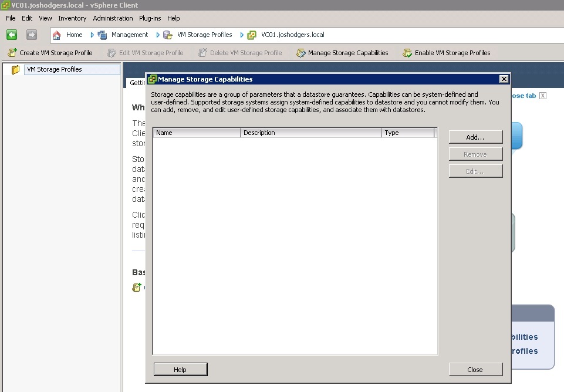
Task: Click the Description column header
Action: [x=311, y=133]
